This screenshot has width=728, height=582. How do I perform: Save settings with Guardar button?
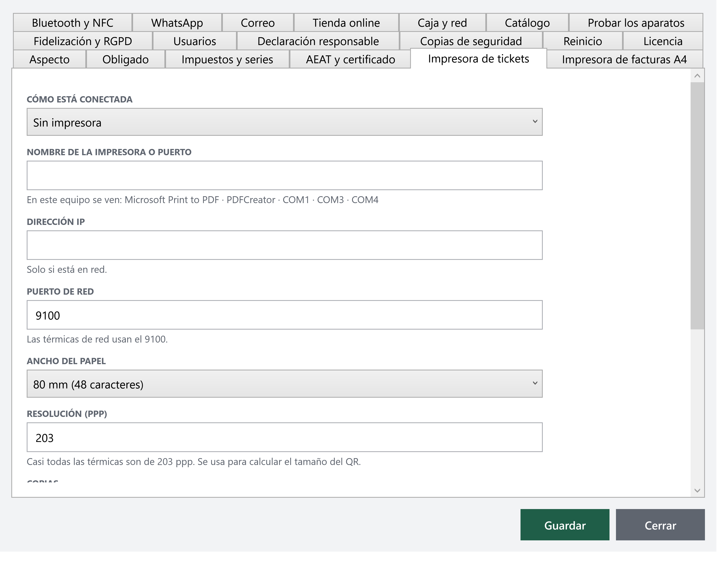(565, 525)
